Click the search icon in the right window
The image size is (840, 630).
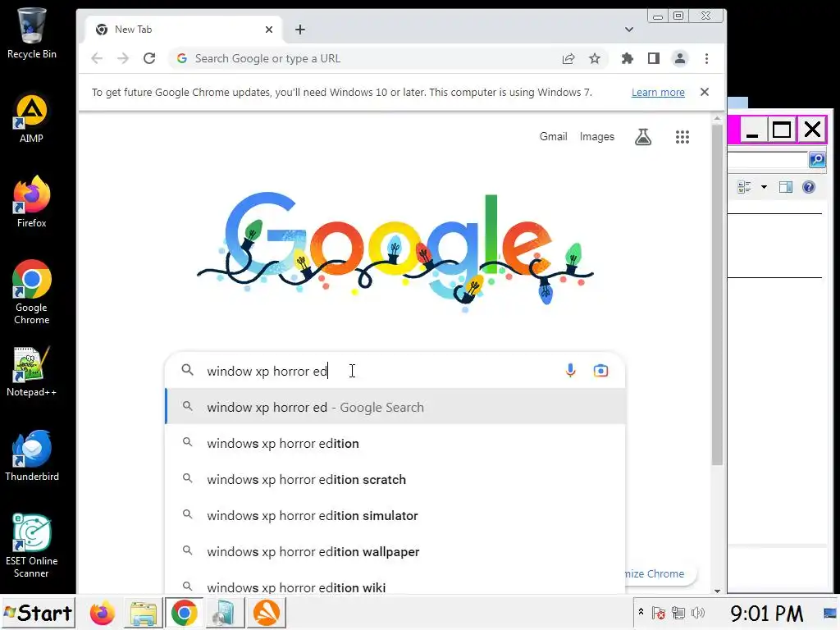817,159
